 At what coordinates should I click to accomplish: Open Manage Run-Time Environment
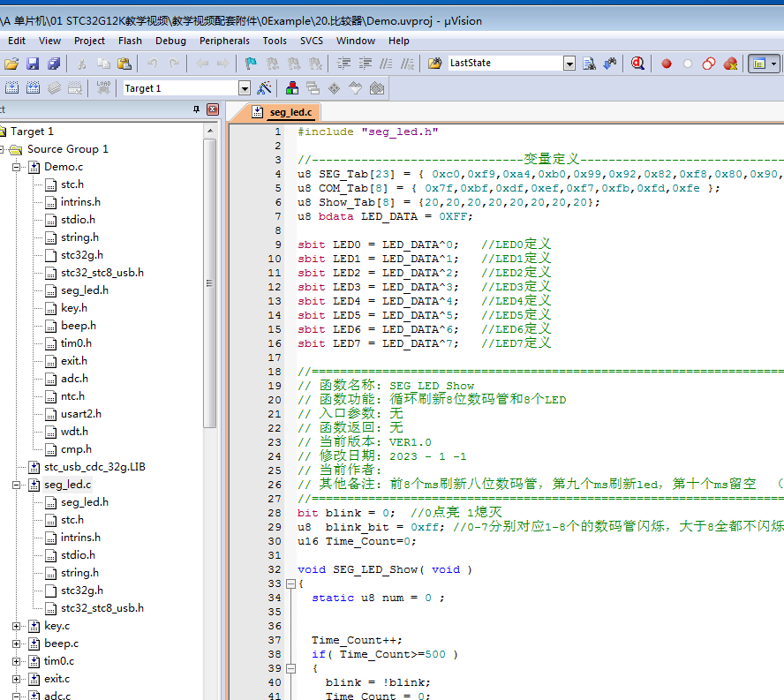[334, 88]
